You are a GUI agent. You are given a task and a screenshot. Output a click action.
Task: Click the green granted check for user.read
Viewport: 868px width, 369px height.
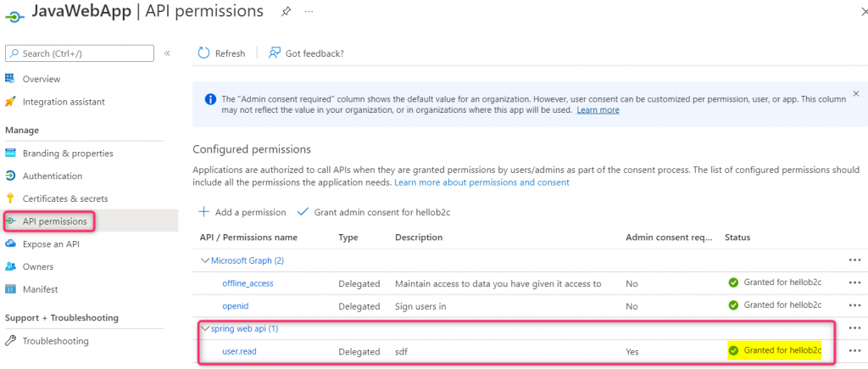click(x=733, y=350)
